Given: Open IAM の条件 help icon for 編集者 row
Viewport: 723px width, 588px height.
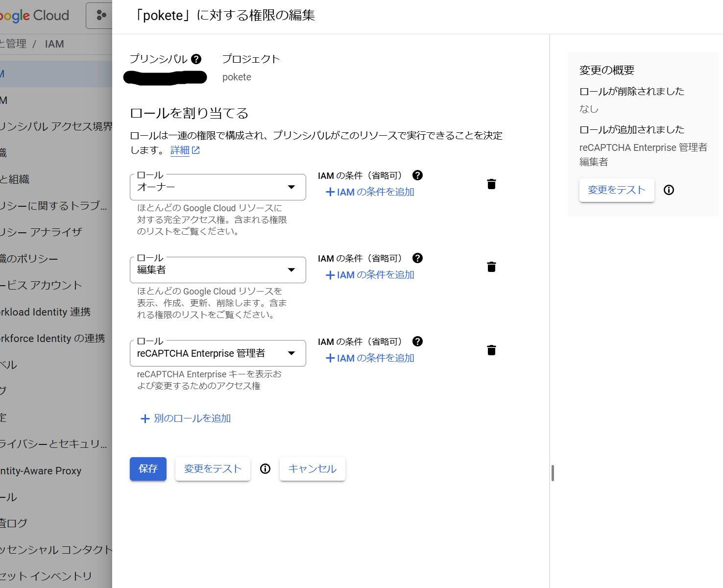Looking at the screenshot, I should 417,258.
